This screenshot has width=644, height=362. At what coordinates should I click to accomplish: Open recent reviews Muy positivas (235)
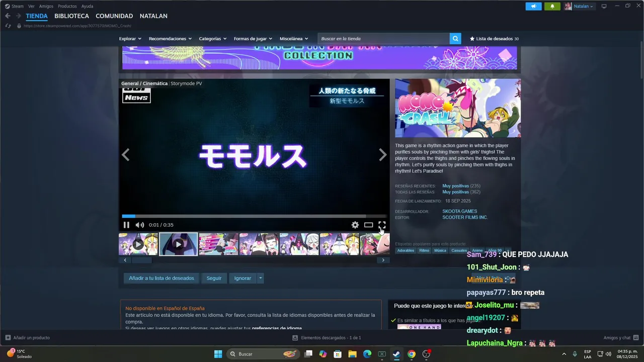coord(461,186)
